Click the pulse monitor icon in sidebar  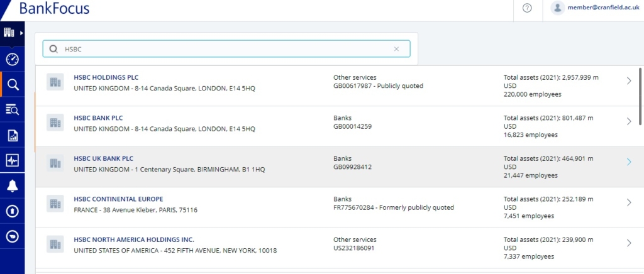coord(12,160)
